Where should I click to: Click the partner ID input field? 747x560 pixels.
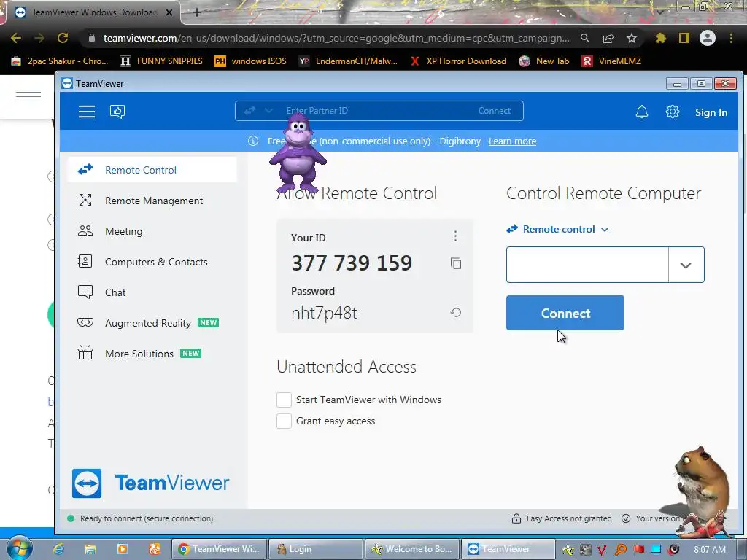587,265
